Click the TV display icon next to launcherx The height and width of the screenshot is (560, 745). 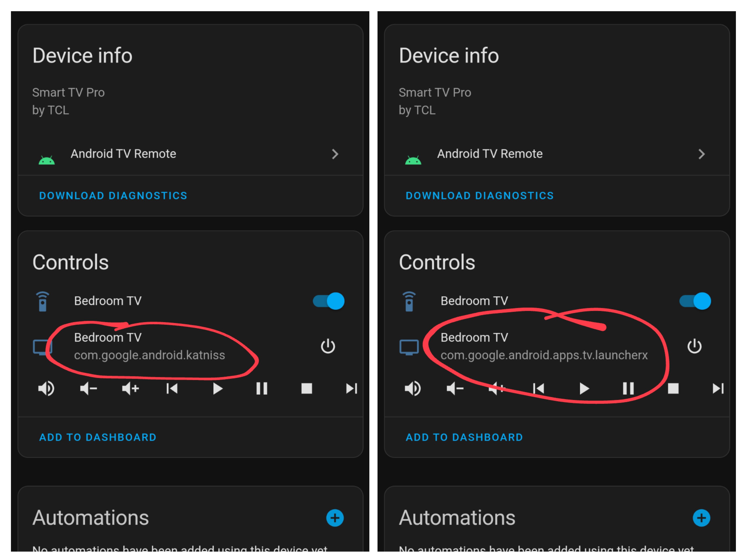coord(409,346)
